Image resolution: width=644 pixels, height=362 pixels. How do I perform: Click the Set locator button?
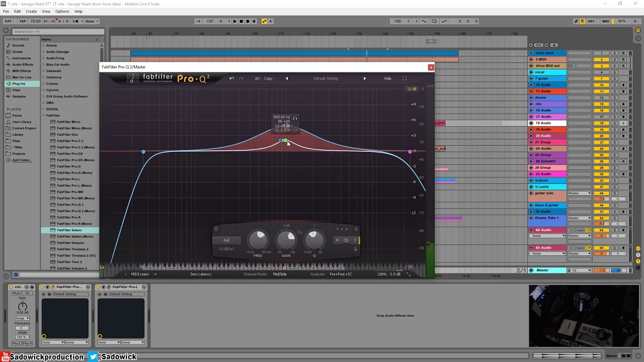click(x=538, y=45)
